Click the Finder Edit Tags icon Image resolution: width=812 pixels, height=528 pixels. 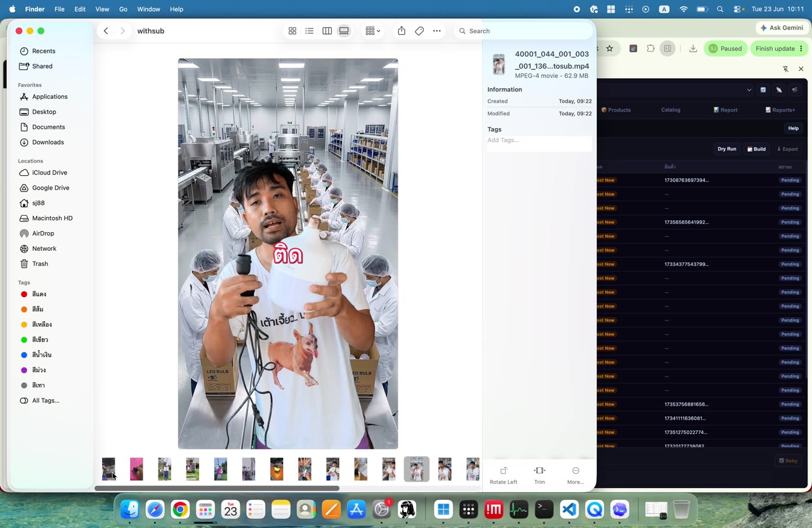(x=419, y=31)
